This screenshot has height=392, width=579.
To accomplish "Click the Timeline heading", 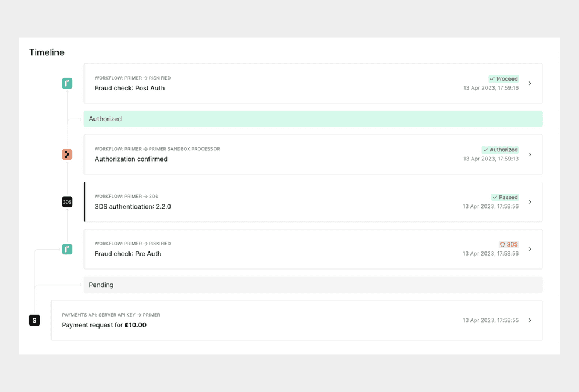I will click(46, 52).
